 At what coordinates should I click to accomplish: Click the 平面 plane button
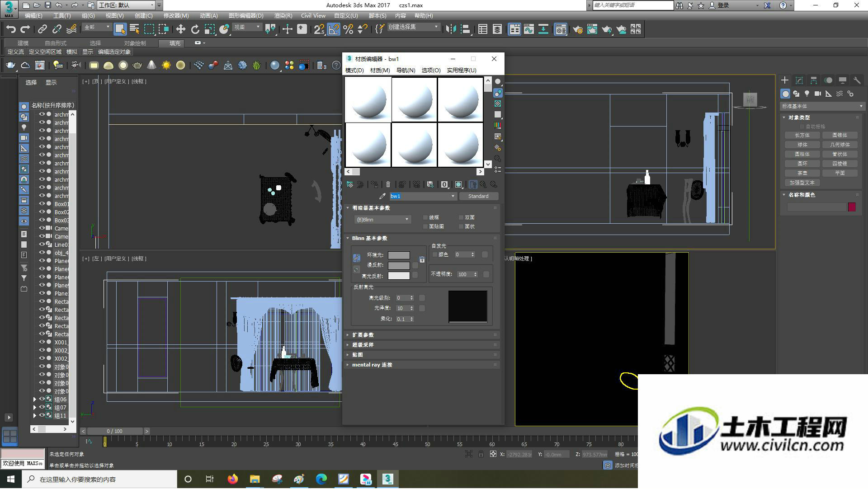click(840, 173)
